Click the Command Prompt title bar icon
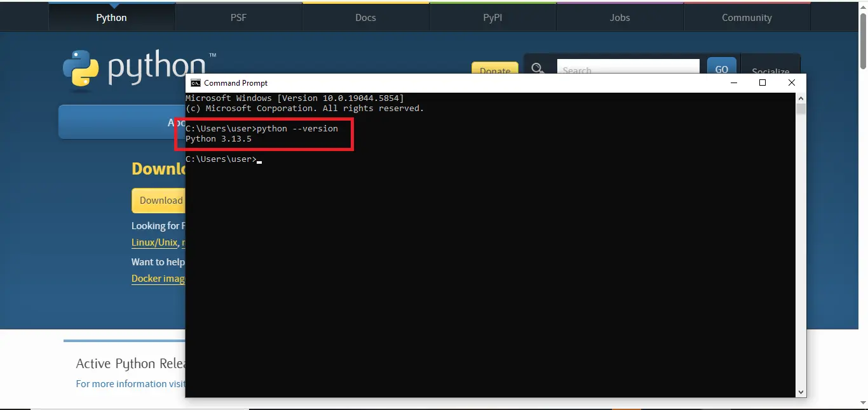The height and width of the screenshot is (410, 868). tap(196, 83)
